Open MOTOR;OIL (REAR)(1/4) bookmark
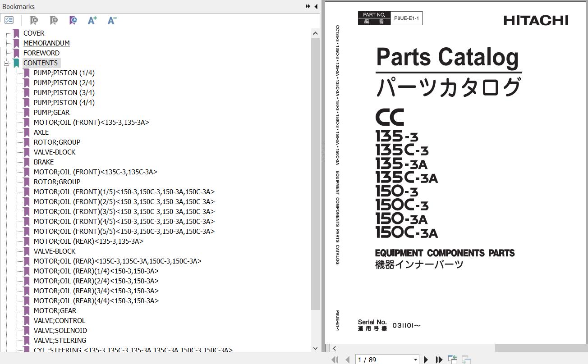The height and width of the screenshot is (364, 588). (96, 271)
